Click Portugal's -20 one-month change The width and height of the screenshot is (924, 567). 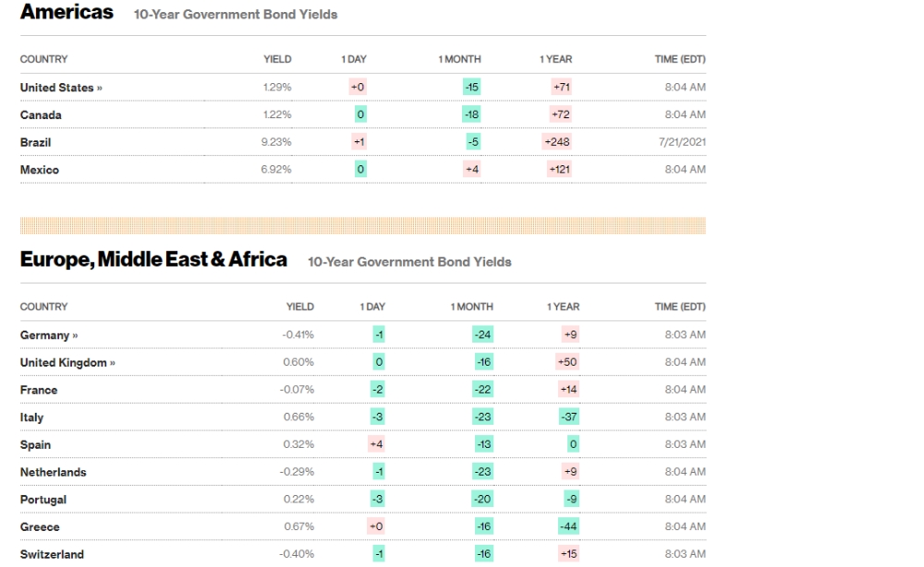pyautogui.click(x=482, y=499)
